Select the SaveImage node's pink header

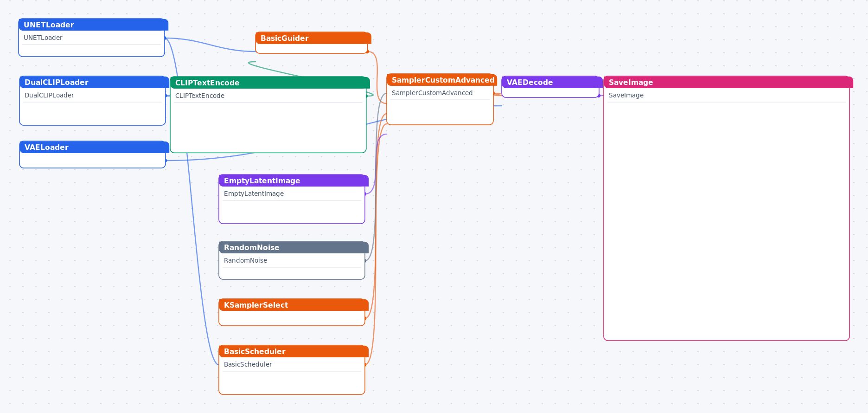pyautogui.click(x=728, y=82)
